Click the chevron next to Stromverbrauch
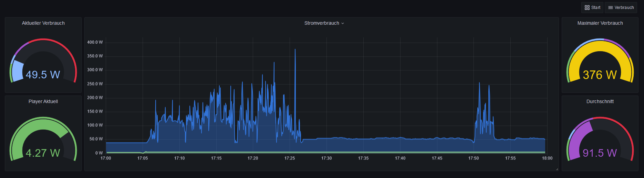The width and height of the screenshot is (644, 178). pos(343,23)
